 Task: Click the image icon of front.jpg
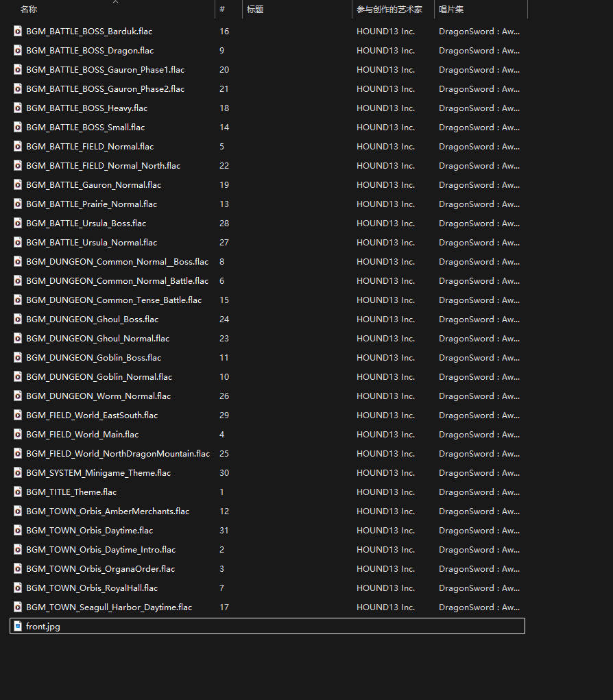click(17, 627)
